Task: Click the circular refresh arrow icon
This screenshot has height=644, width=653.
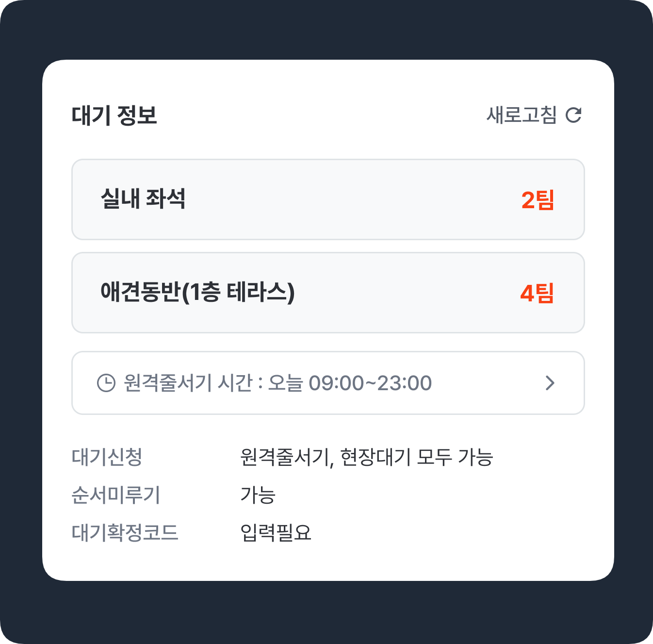Action: point(573,115)
